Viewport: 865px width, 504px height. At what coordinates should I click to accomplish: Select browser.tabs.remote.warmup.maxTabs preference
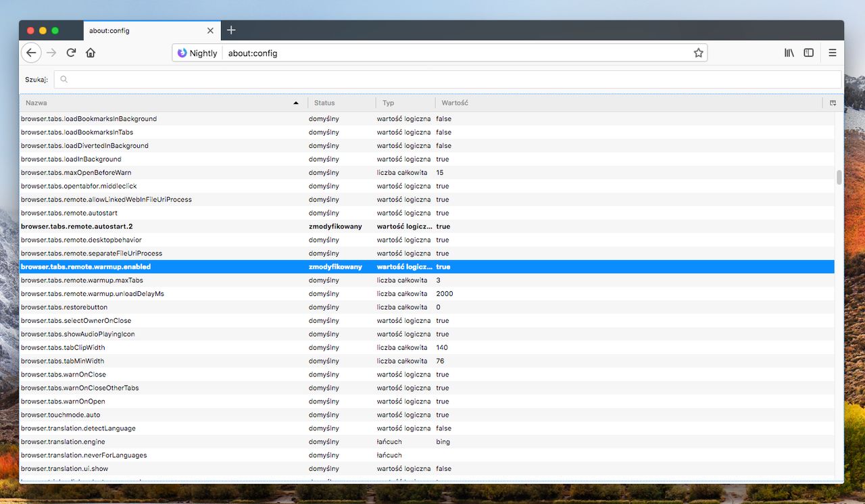(427, 280)
